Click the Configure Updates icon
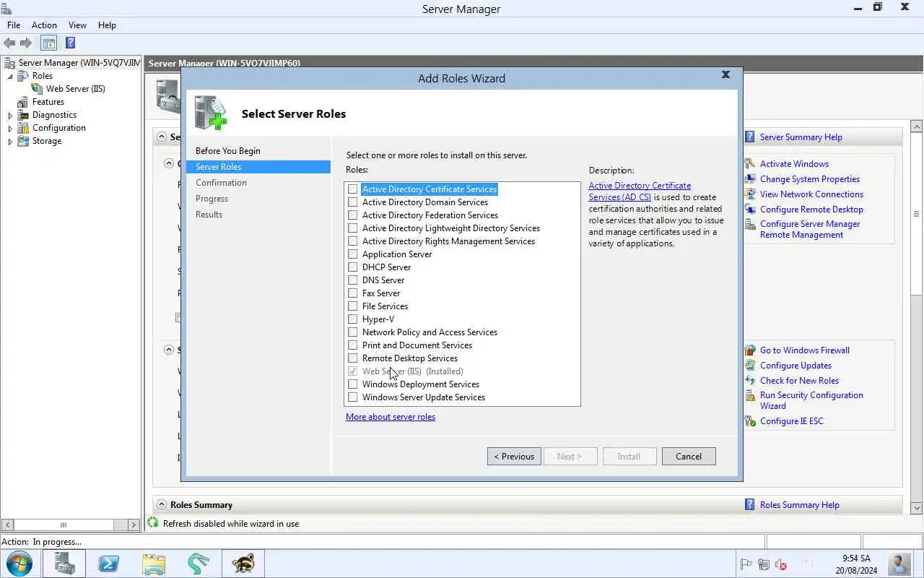 coord(750,366)
